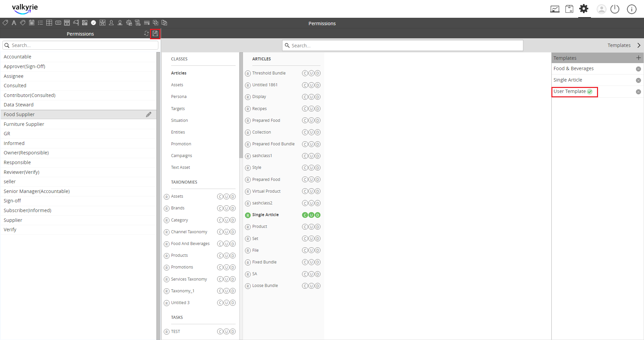This screenshot has height=340, width=644.
Task: Select the Accountable role
Action: (79, 57)
